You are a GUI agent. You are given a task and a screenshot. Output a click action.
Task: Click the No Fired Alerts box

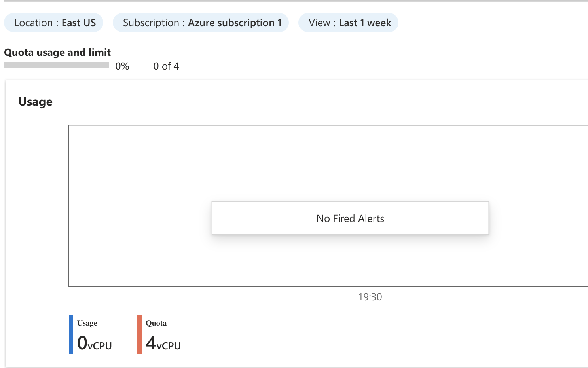(x=350, y=218)
